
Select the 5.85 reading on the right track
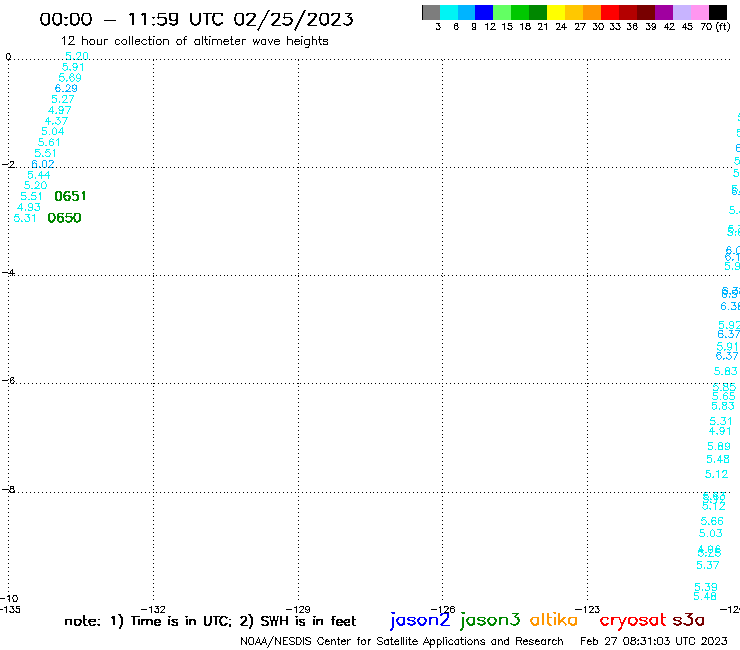click(724, 387)
